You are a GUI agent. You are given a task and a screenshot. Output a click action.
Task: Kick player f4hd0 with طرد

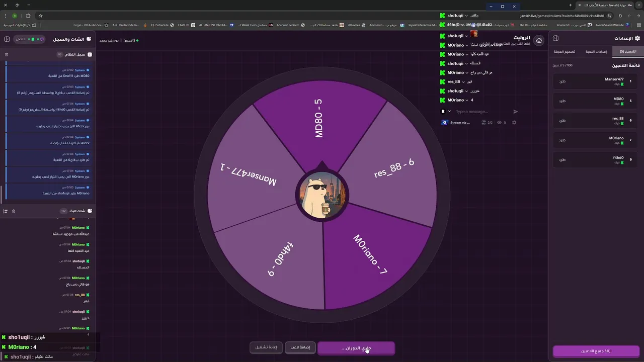(x=562, y=159)
